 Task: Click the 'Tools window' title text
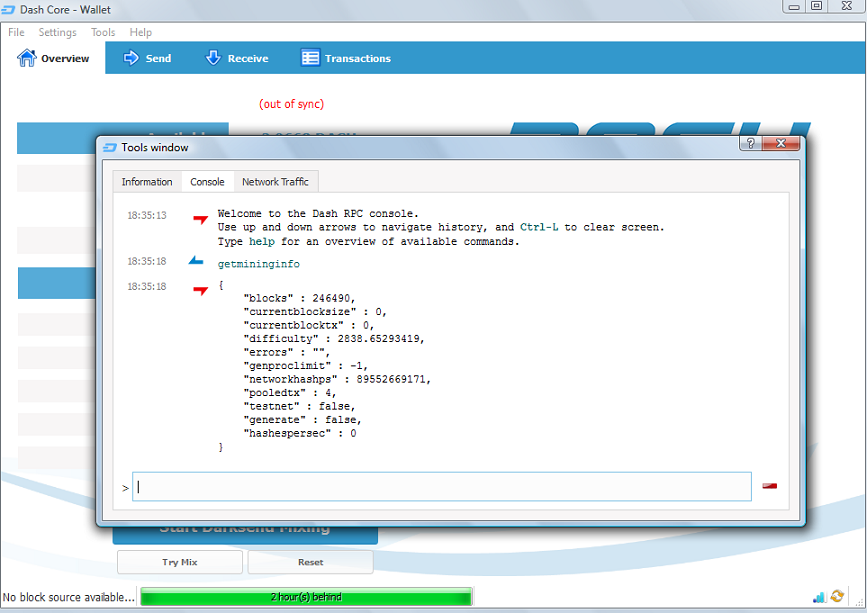[x=155, y=148]
